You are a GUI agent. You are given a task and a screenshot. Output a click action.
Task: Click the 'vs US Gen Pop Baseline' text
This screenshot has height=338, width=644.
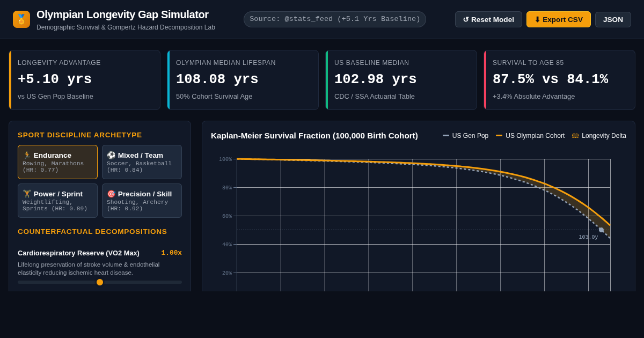tap(55, 97)
